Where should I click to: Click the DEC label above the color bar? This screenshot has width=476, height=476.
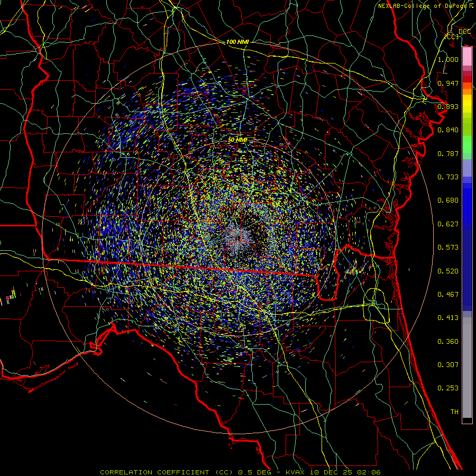[x=464, y=31]
